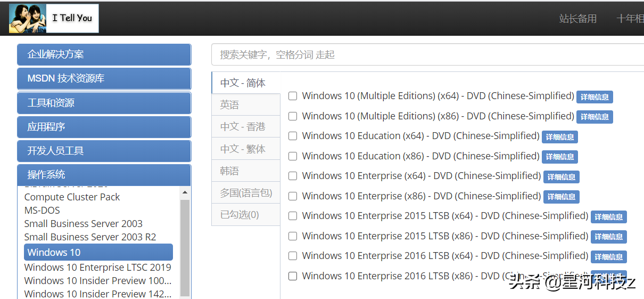Click Windows 10 Enterprise 2016 LTSB (x64) title text

click(x=445, y=256)
